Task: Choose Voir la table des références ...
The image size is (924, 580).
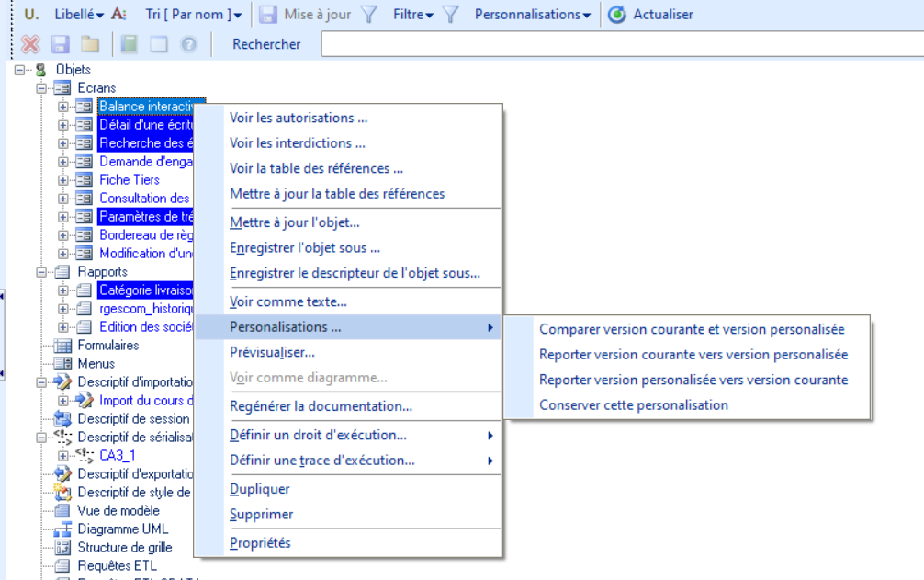Action: pos(348,168)
